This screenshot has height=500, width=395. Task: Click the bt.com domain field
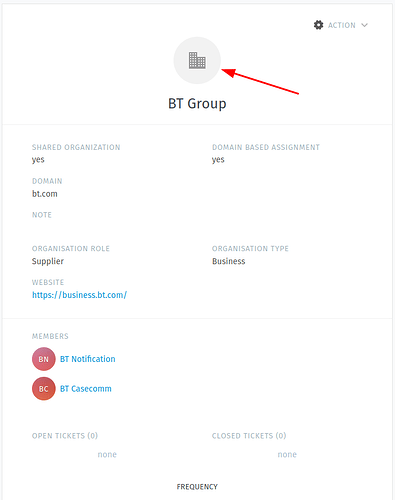pyautogui.click(x=45, y=194)
